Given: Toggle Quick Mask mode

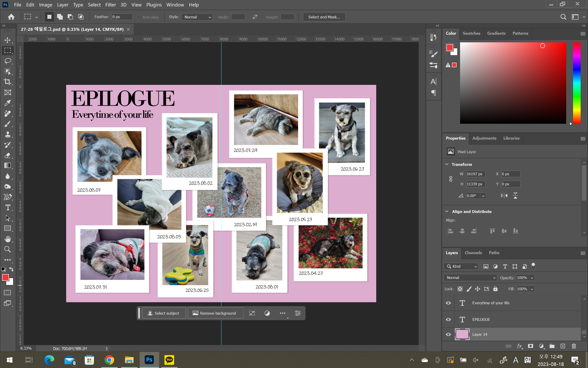Looking at the screenshot, I should 8,293.
